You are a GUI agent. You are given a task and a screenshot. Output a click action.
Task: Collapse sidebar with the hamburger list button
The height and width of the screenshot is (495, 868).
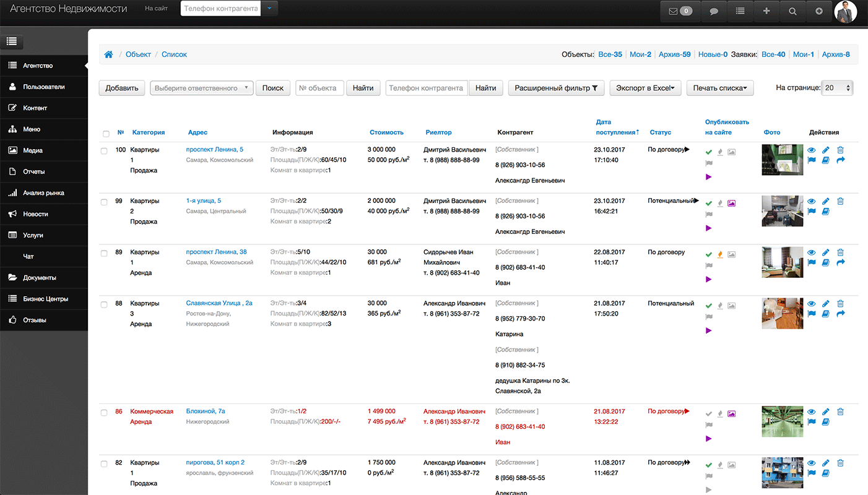pyautogui.click(x=12, y=42)
